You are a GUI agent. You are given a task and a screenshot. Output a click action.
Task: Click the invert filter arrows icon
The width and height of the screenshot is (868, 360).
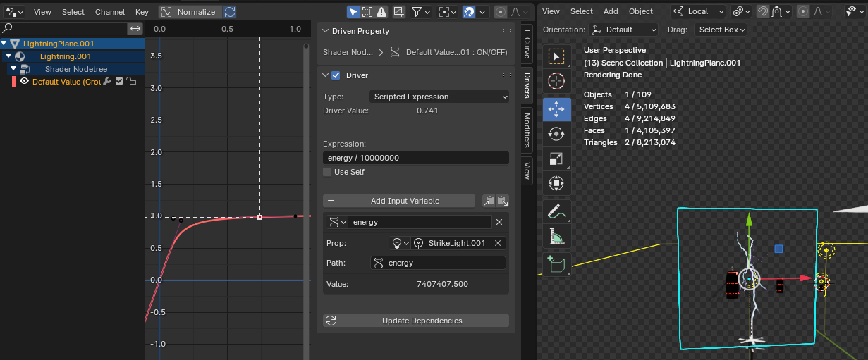click(x=135, y=28)
